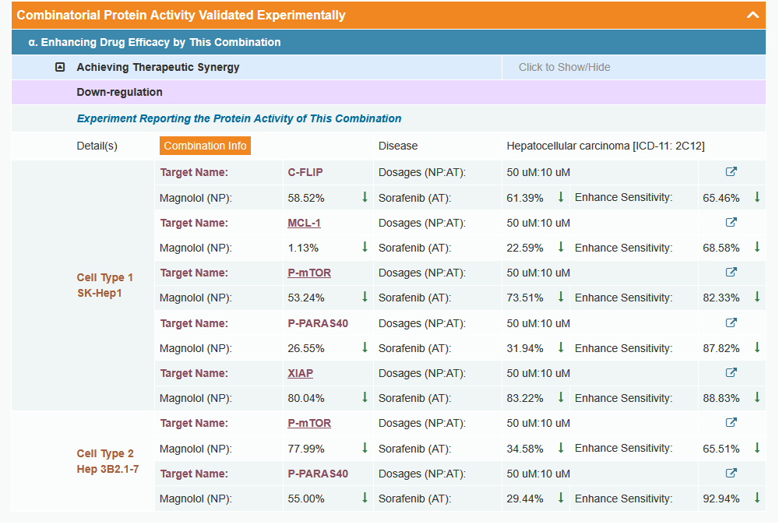The height and width of the screenshot is (532, 779).
Task: Open external link for SK-Hep1 P-PARAS40 row
Action: (731, 323)
